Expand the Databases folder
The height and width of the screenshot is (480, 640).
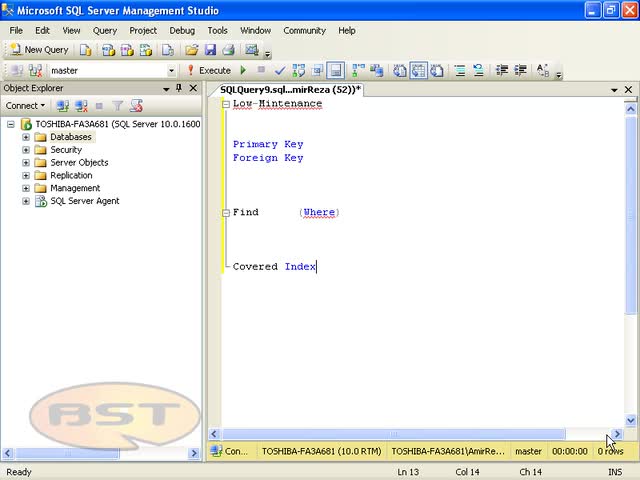pyautogui.click(x=26, y=137)
